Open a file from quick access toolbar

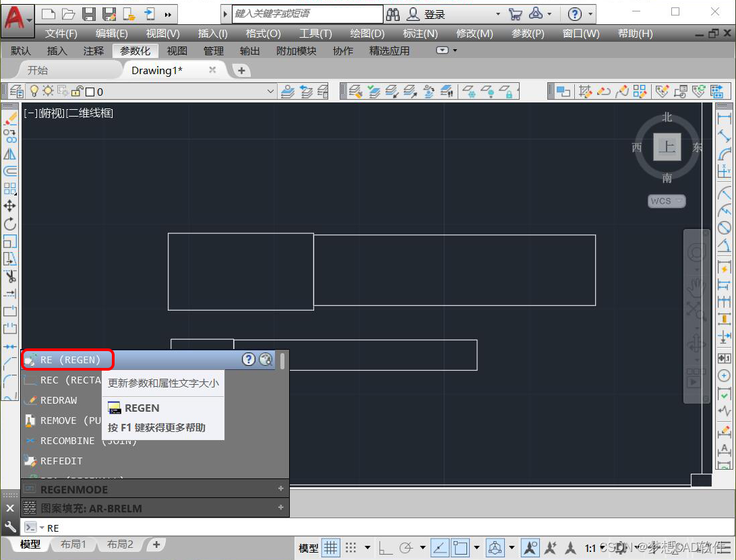[69, 14]
